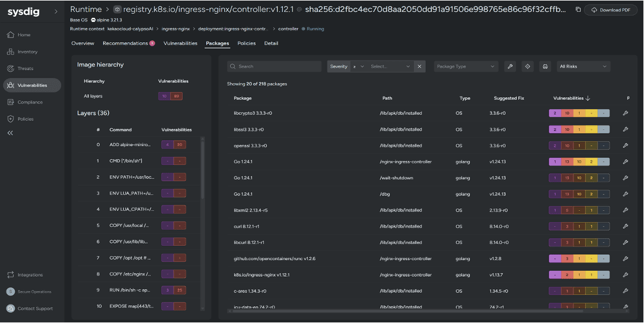
Task: Switch to the Recommendations tab
Action: pyautogui.click(x=129, y=43)
